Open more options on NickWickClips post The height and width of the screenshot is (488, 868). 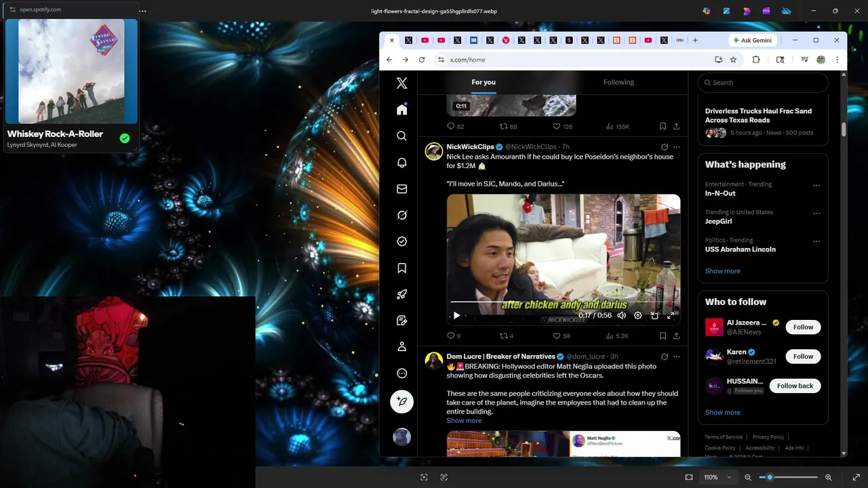pyautogui.click(x=676, y=147)
